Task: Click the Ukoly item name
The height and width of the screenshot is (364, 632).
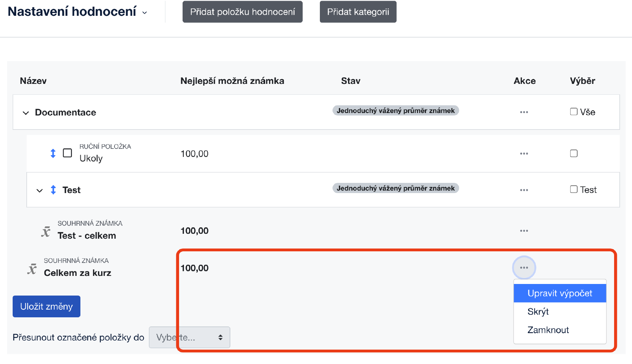Action: pos(91,158)
